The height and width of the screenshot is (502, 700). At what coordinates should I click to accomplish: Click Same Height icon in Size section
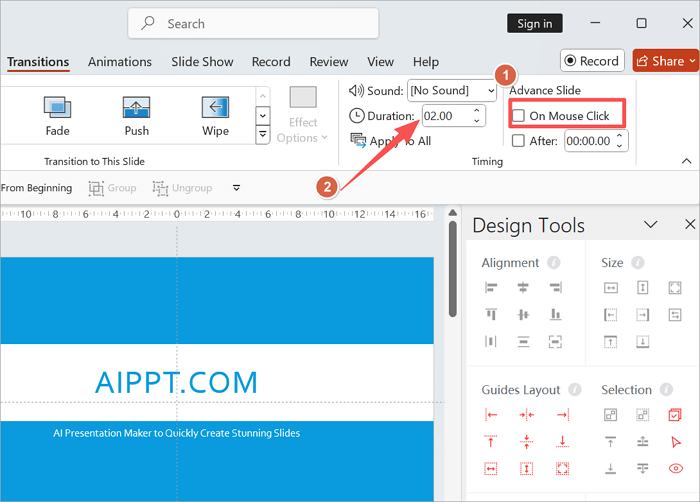click(x=642, y=288)
